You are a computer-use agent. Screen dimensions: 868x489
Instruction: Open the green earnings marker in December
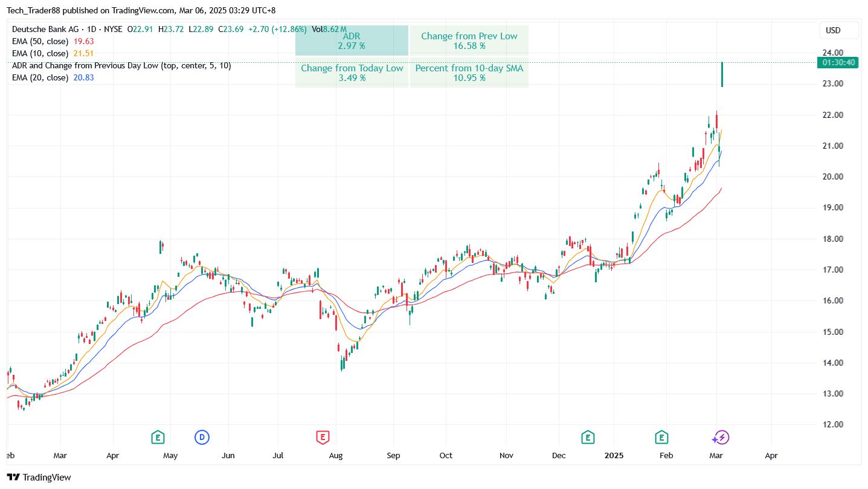coord(588,437)
